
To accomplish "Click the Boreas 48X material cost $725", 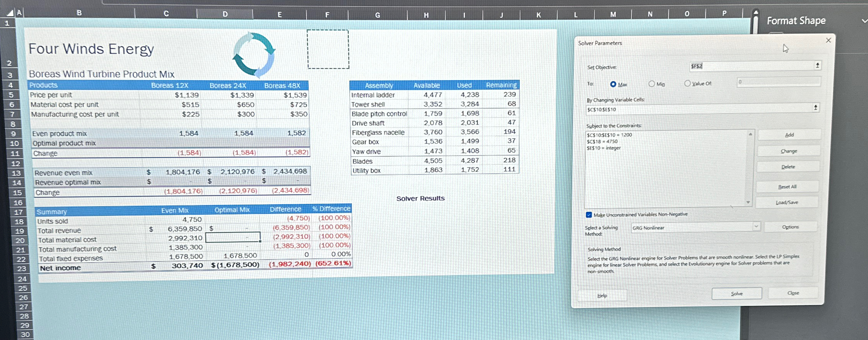I will point(298,104).
